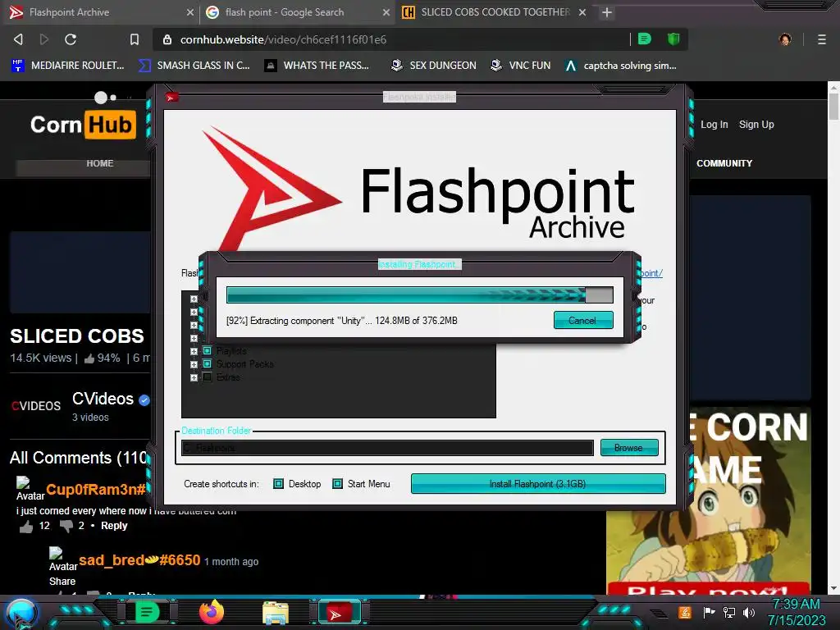The height and width of the screenshot is (630, 840).
Task: Click the Action Center flag tray icon
Action: point(709,612)
